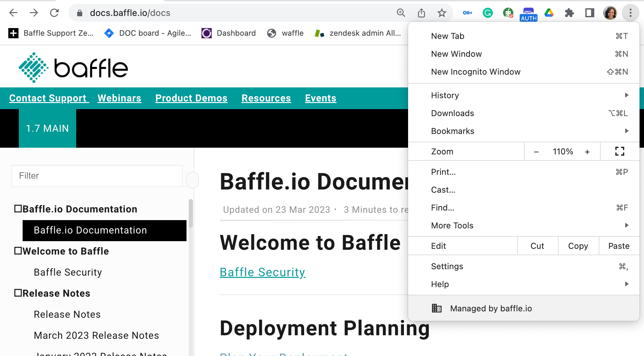Collapse the Welcome to Baffle tree category
The width and height of the screenshot is (644, 356).
tap(18, 251)
